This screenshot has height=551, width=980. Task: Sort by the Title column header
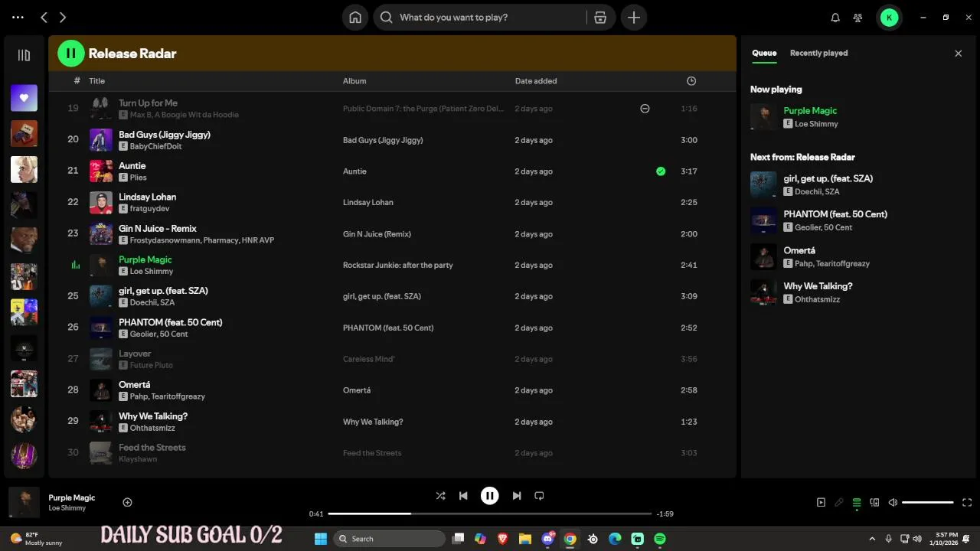pyautogui.click(x=97, y=81)
